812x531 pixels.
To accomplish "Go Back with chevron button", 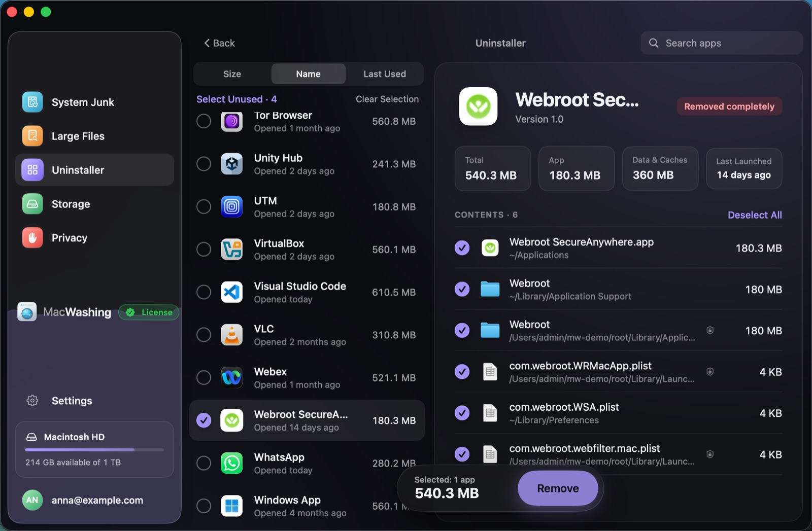I will 219,43.
